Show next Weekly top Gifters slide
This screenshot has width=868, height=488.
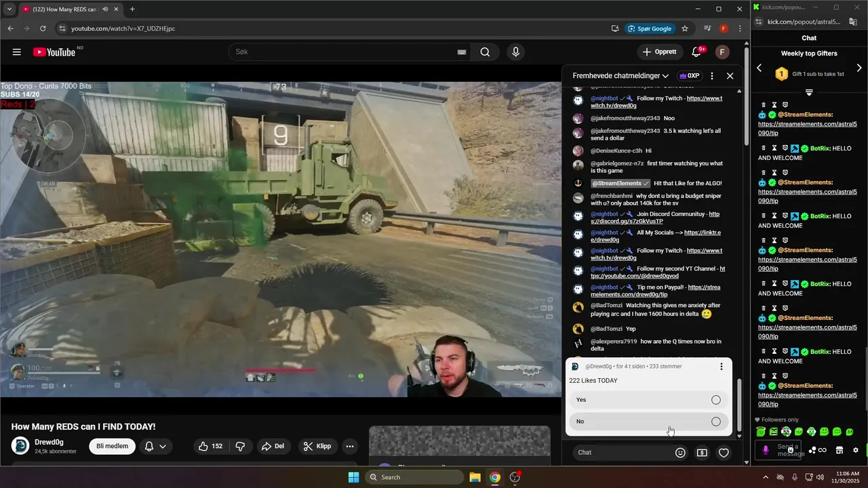[859, 68]
